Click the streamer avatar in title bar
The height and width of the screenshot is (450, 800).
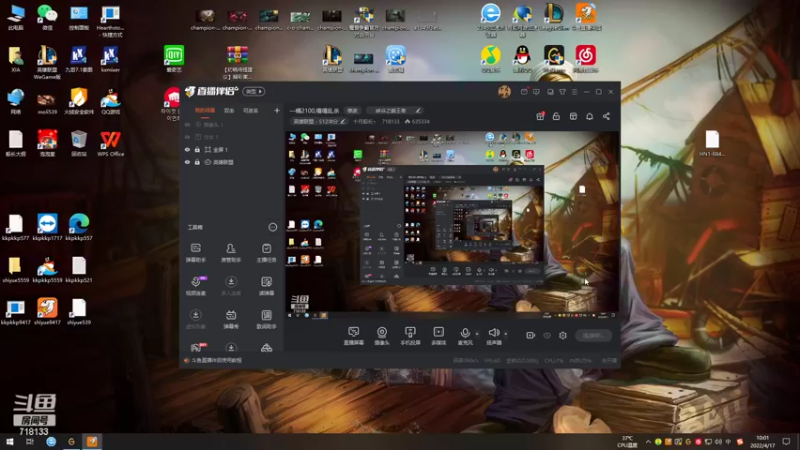pyautogui.click(x=504, y=92)
